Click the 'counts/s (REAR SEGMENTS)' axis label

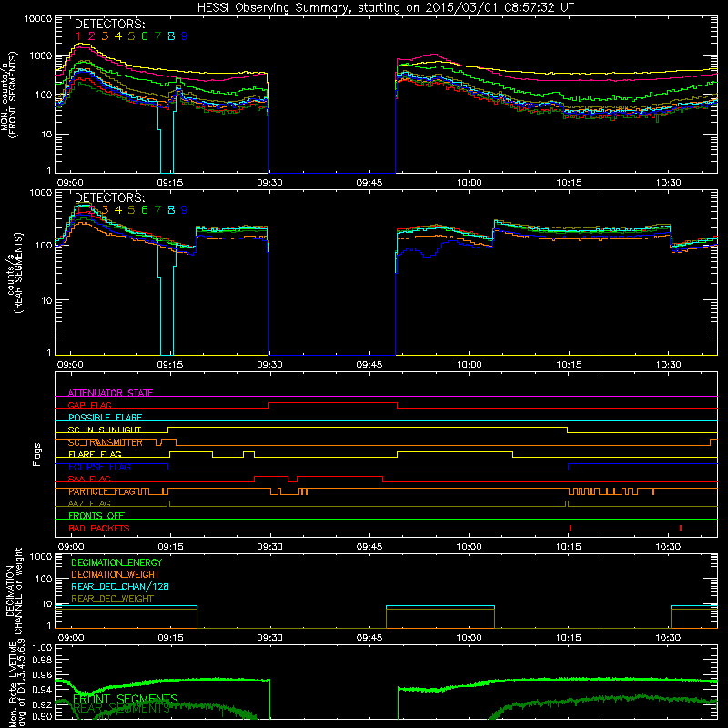pos(14,273)
